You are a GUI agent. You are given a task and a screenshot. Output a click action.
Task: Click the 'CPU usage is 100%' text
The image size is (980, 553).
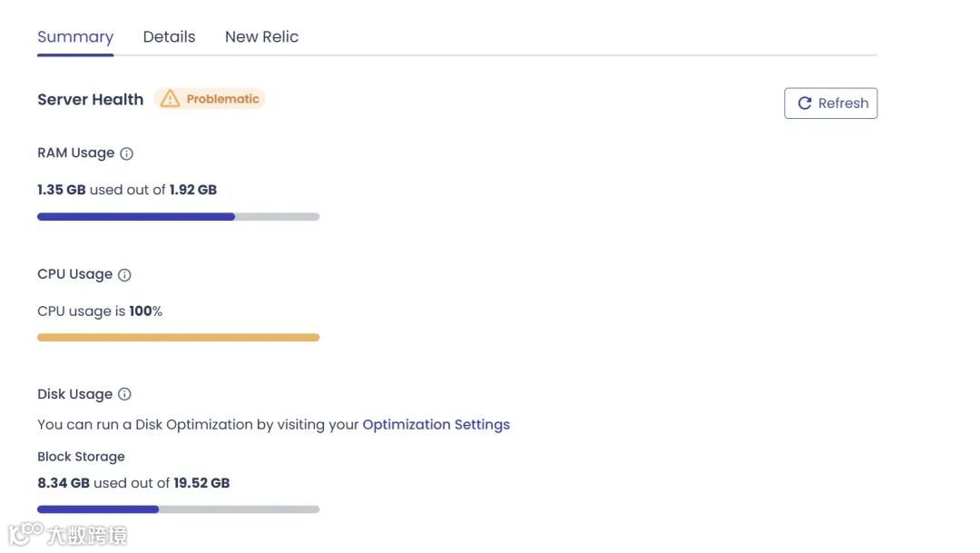(x=100, y=311)
